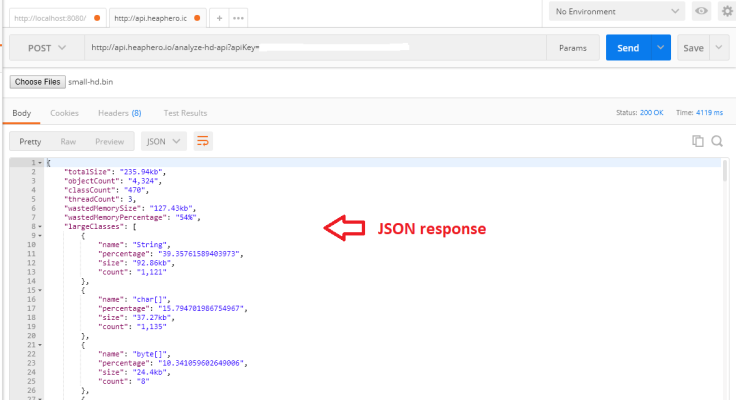Open the environment settings gear icon
The width and height of the screenshot is (736, 400).
tap(727, 11)
